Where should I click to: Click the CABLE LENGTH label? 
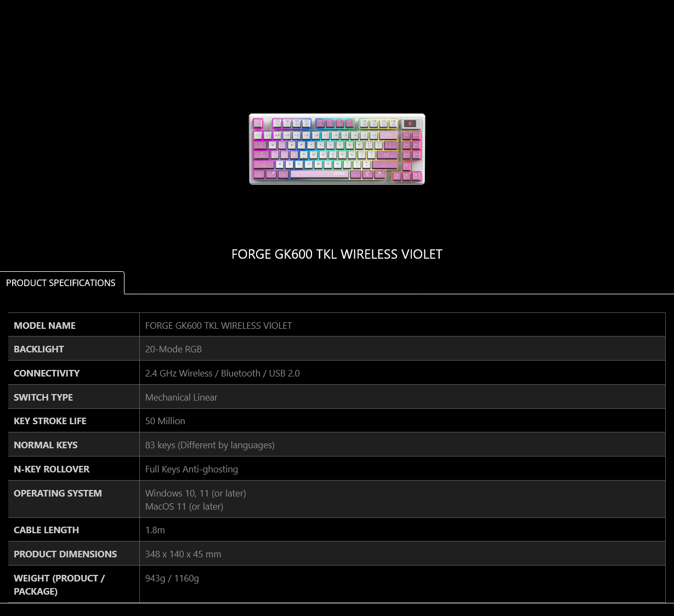pos(46,530)
